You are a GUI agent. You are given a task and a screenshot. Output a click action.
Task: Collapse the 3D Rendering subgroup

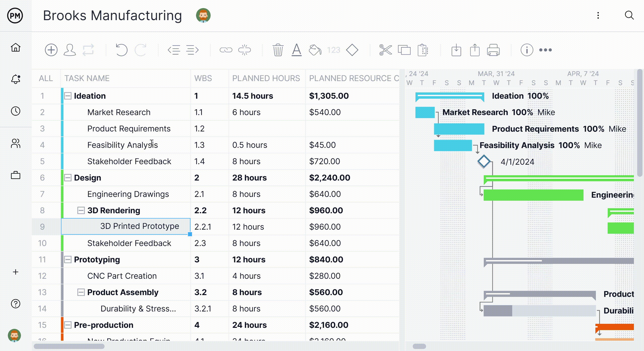(81, 210)
